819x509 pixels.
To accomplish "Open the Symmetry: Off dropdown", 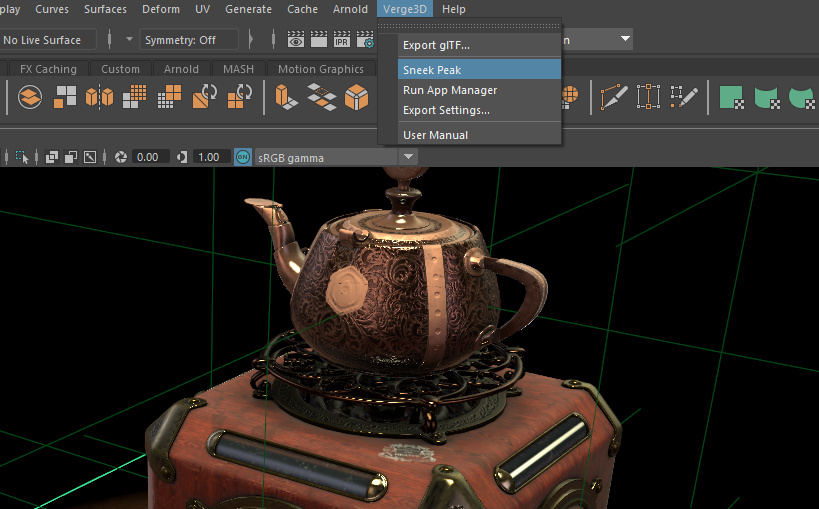I will (x=189, y=40).
